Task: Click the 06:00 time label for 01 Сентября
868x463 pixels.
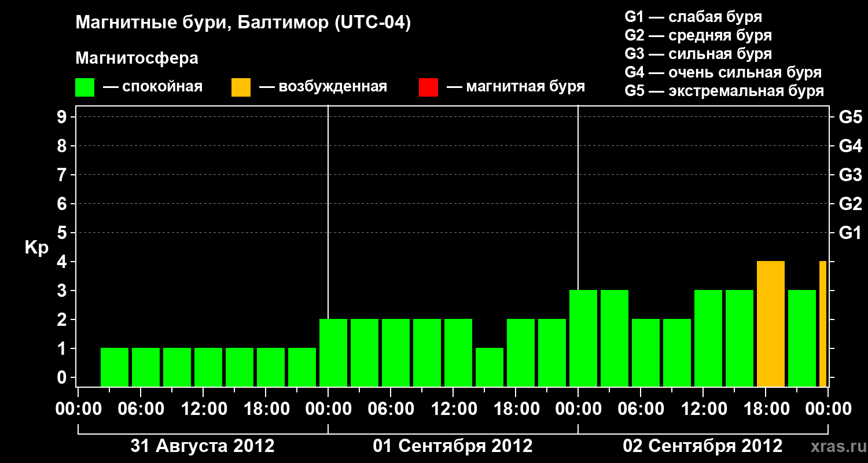Action: pyautogui.click(x=391, y=409)
